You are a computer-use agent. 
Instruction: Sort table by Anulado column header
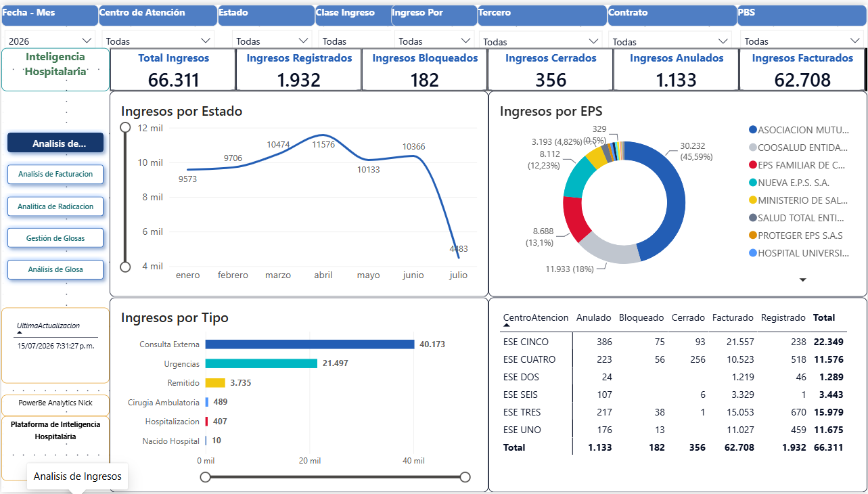[593, 317]
